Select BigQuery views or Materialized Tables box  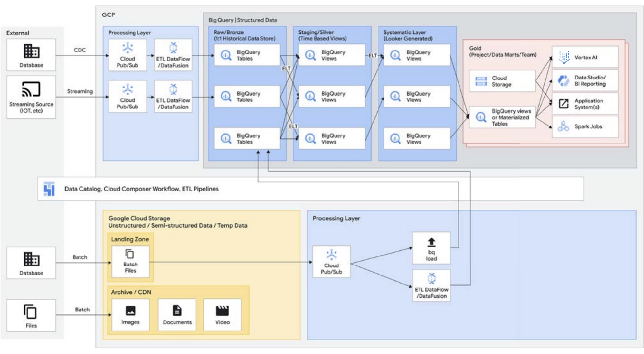pyautogui.click(x=502, y=117)
